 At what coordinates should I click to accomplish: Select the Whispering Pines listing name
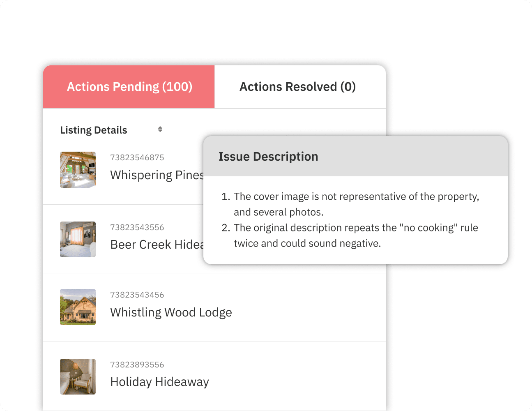click(157, 175)
